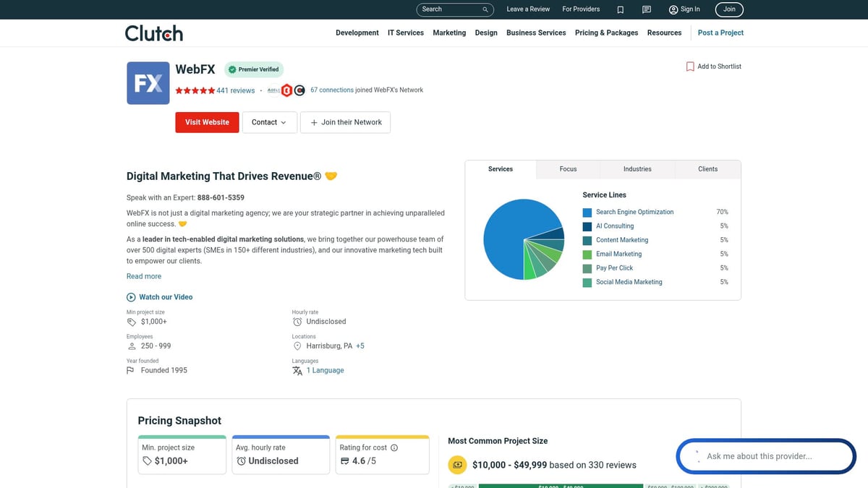Click the search magnifier icon
Viewport: 868px width, 488px height.
click(485, 9)
